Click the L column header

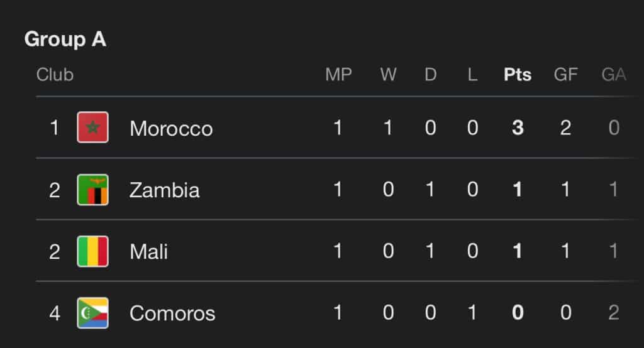pos(472,75)
